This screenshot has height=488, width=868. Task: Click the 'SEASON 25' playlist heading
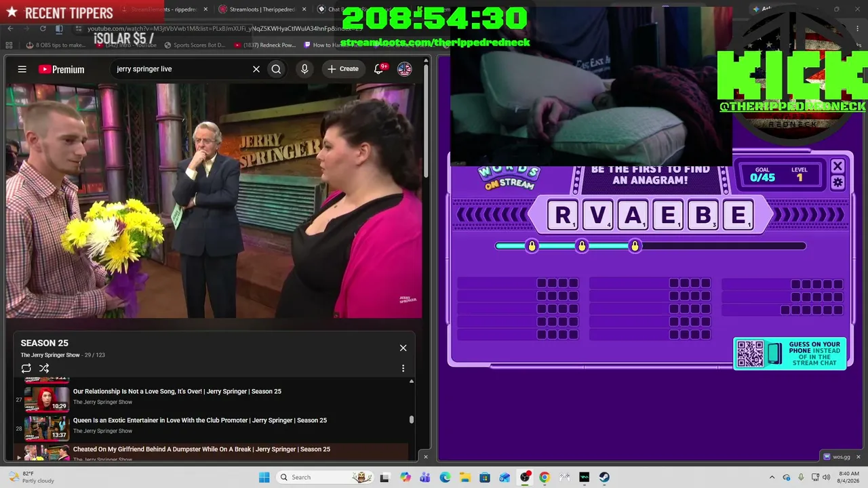(x=44, y=343)
